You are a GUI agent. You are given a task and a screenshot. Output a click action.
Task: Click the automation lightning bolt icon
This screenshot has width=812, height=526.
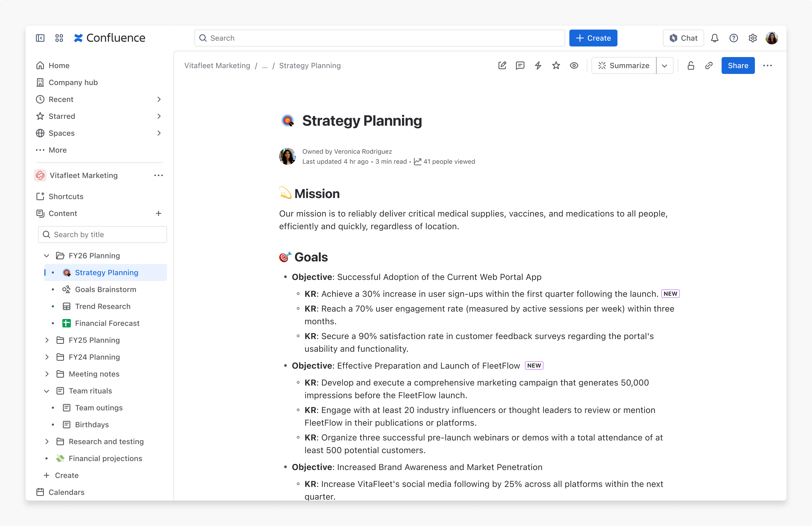(538, 65)
